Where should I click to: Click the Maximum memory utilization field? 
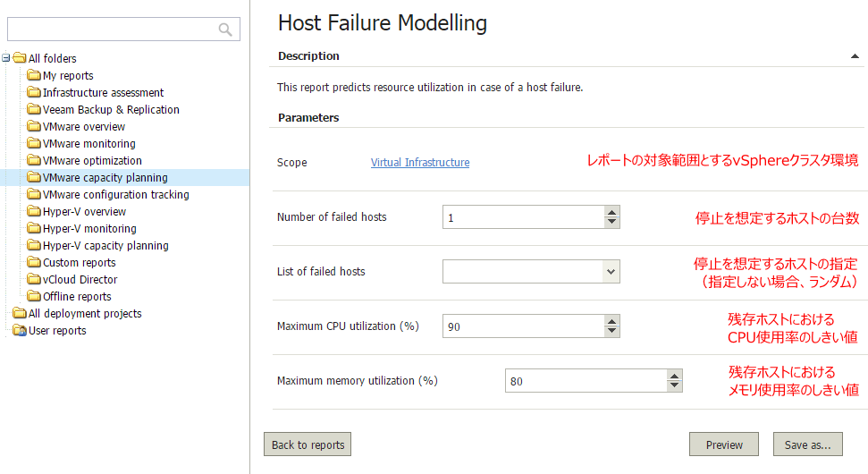586,381
